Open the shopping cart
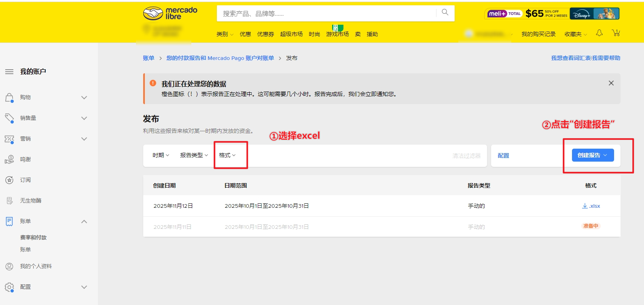 click(616, 33)
